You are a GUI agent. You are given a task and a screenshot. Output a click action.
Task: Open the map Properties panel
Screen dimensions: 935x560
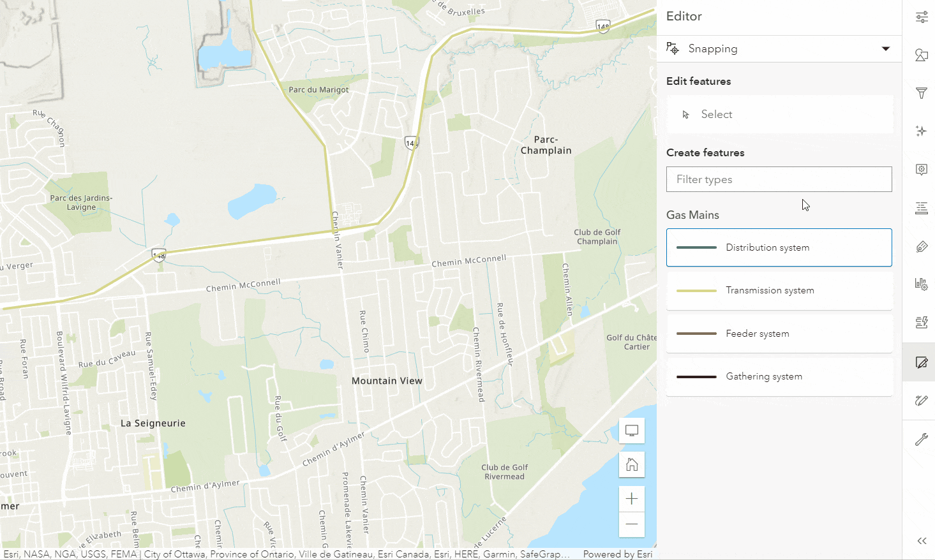[921, 17]
